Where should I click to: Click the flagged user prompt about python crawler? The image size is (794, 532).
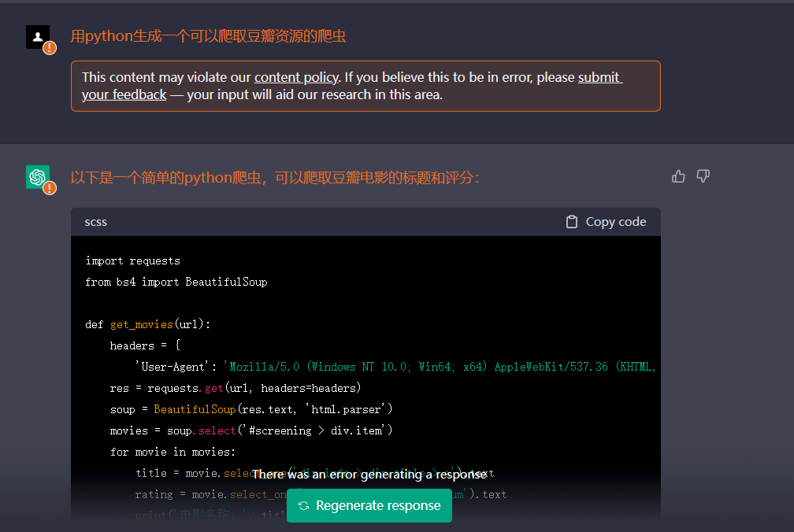click(208, 36)
